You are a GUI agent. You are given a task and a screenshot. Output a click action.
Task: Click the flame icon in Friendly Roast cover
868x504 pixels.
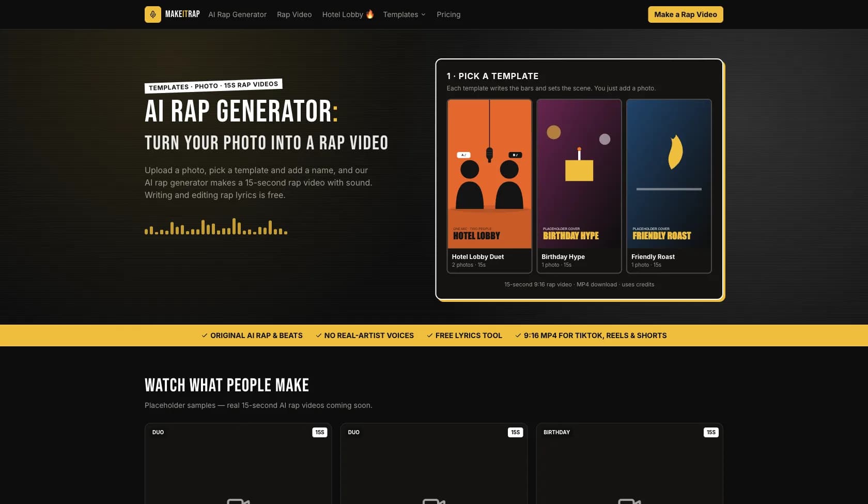tap(675, 152)
